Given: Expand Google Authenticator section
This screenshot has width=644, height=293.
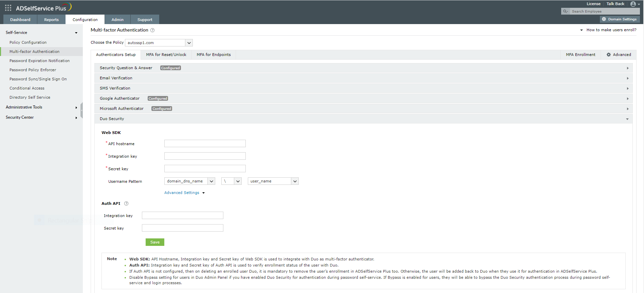Looking at the screenshot, I should coord(363,99).
